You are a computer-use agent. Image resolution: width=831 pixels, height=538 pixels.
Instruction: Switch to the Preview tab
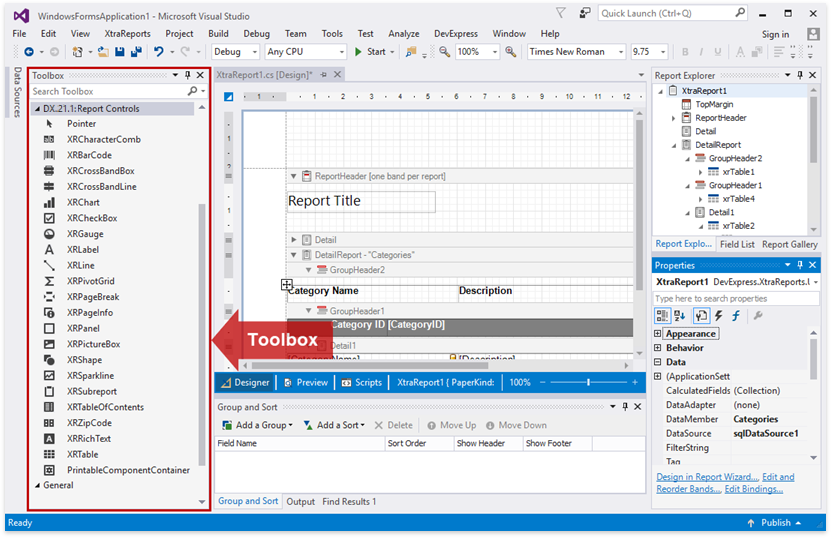306,383
